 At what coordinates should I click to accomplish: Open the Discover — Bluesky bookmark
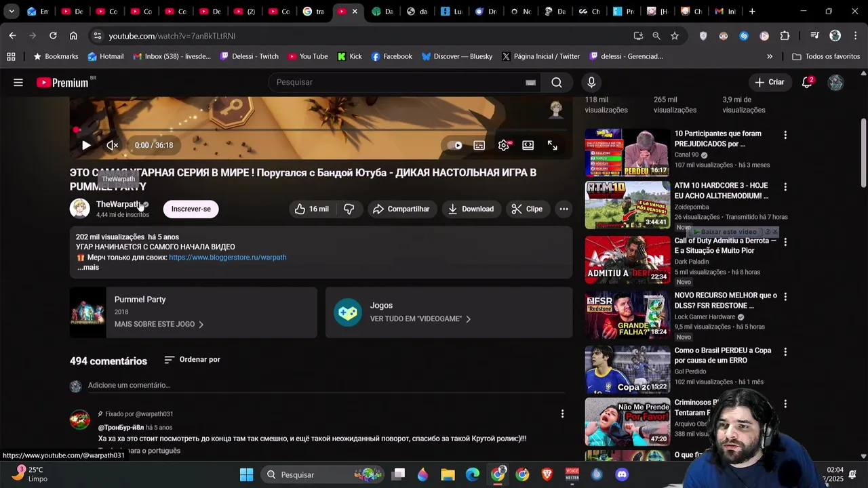tap(457, 56)
